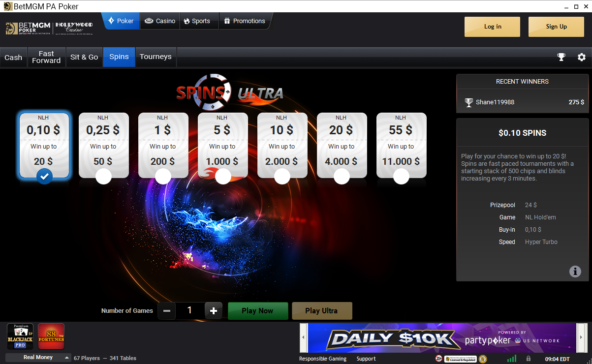Select the 0,25 $ buy-in card
This screenshot has width=592, height=364.
pyautogui.click(x=104, y=145)
